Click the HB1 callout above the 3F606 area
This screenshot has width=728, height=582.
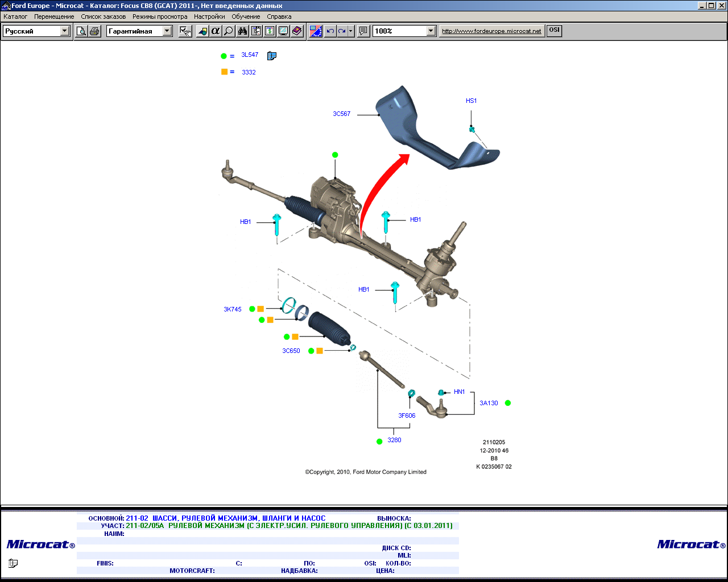pyautogui.click(x=364, y=290)
